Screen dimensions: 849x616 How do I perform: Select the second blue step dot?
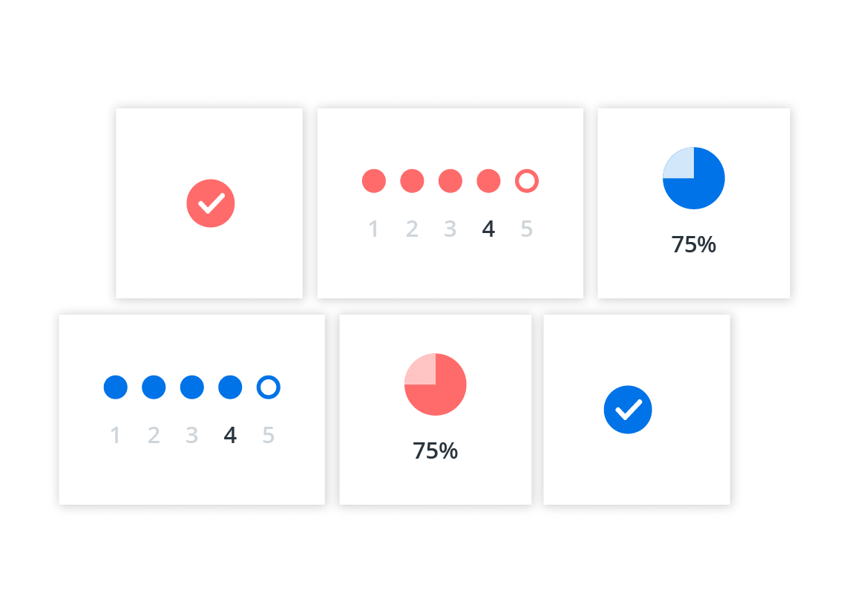(154, 387)
